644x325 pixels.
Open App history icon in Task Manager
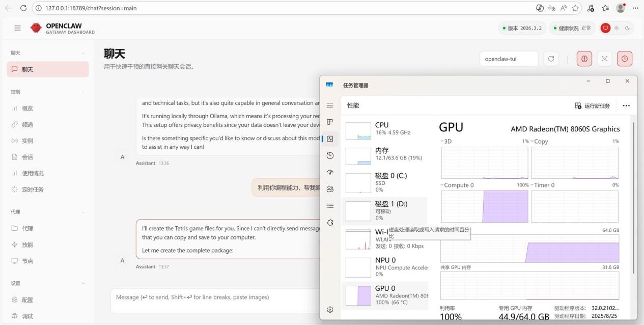[330, 155]
